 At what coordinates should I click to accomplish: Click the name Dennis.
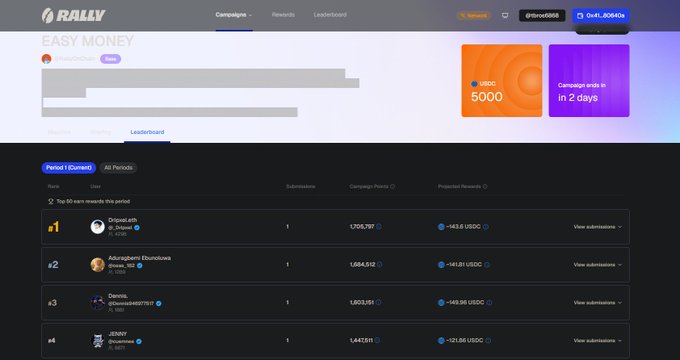118,296
